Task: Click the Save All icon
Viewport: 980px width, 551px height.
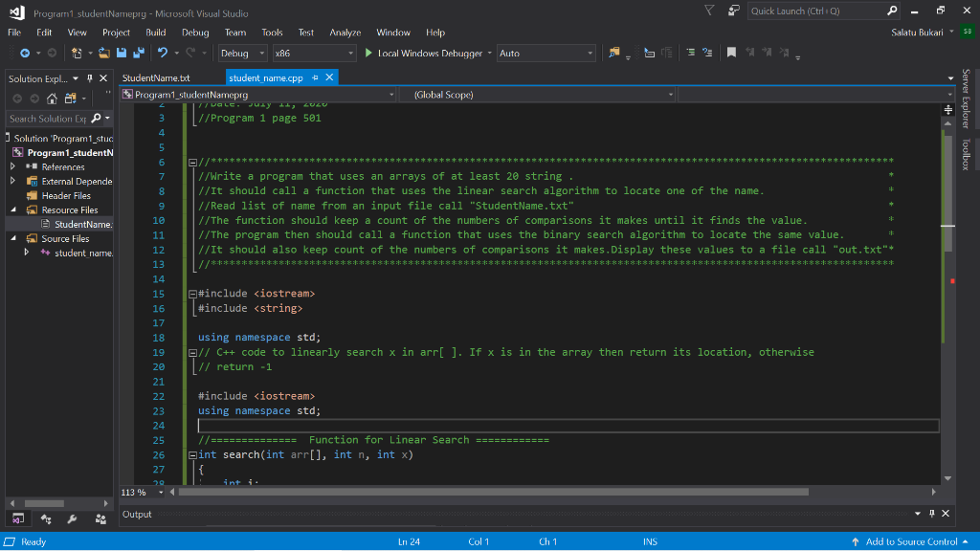Action: point(139,54)
